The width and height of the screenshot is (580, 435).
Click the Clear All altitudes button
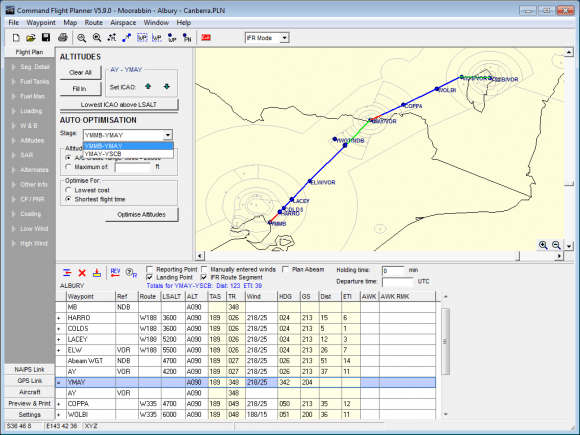click(80, 72)
